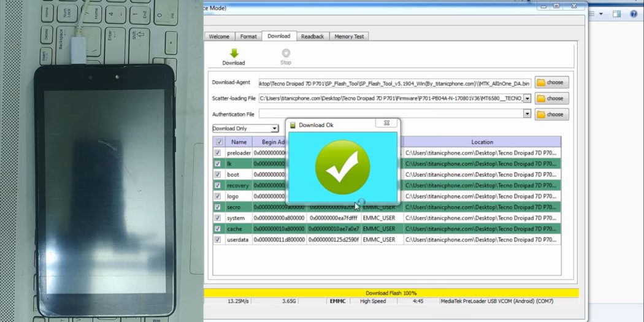Screen dimensions: 644x322
Task: Click the Name column header
Action: pos(239,142)
